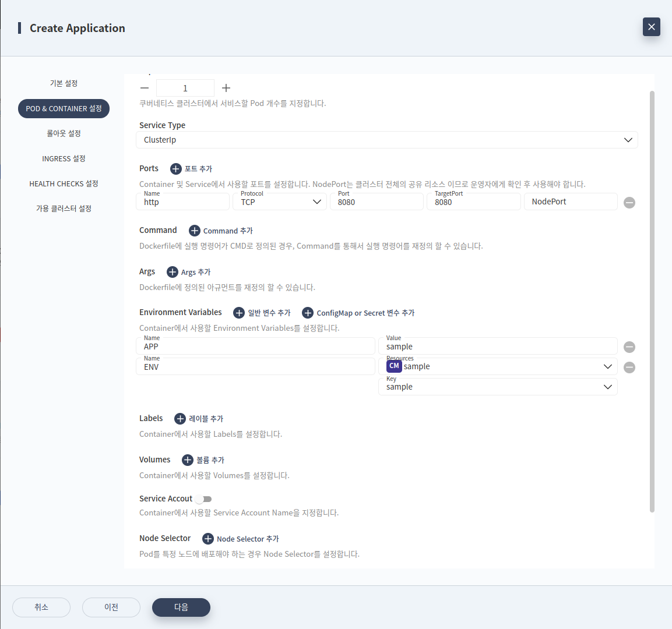Add a volume with 볼륨 추가 icon
The image size is (672, 629).
[x=188, y=460]
